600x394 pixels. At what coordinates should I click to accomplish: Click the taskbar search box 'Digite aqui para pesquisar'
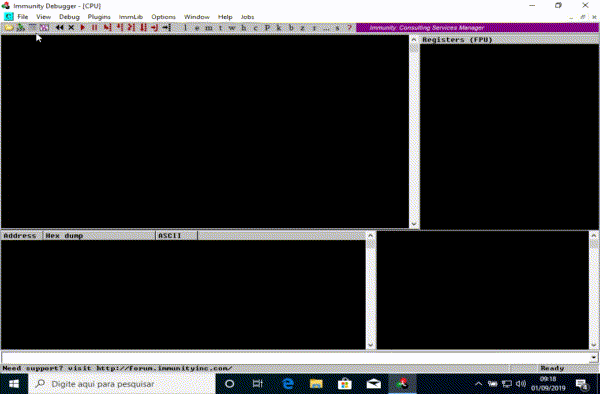click(x=122, y=384)
